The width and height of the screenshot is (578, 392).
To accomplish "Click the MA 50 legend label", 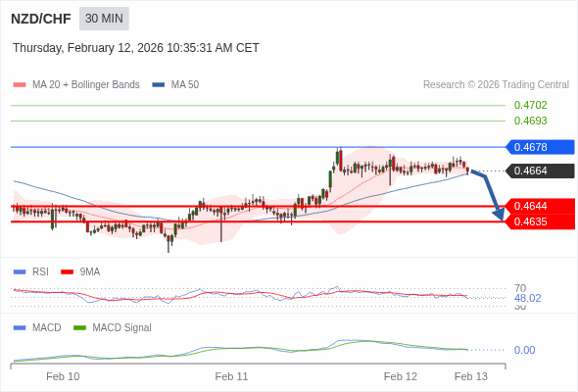I will pyautogui.click(x=185, y=85).
